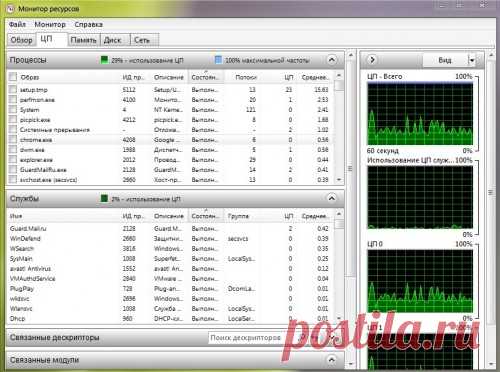
Task: Select the Guard.Mail.ru service row
Action: [x=171, y=229]
